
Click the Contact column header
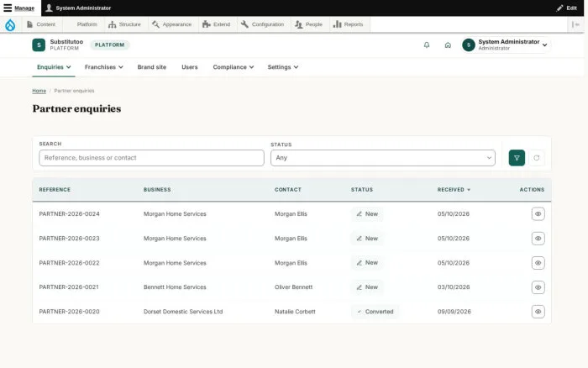(288, 190)
